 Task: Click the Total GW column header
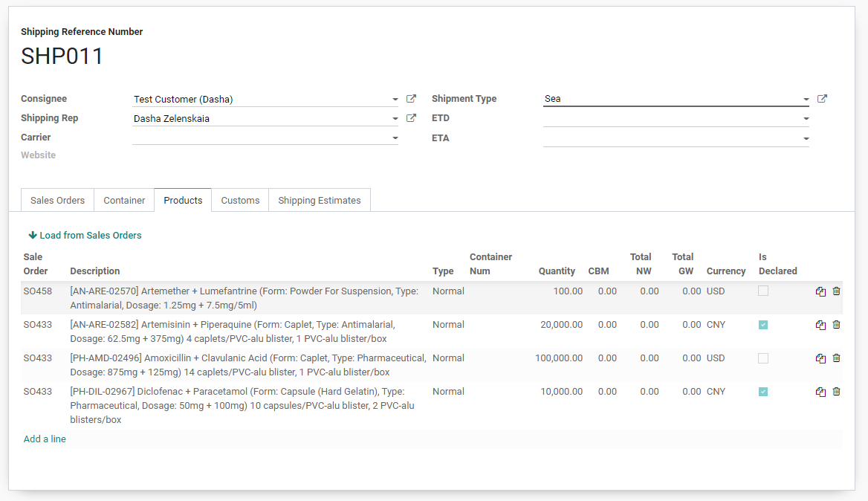click(682, 264)
